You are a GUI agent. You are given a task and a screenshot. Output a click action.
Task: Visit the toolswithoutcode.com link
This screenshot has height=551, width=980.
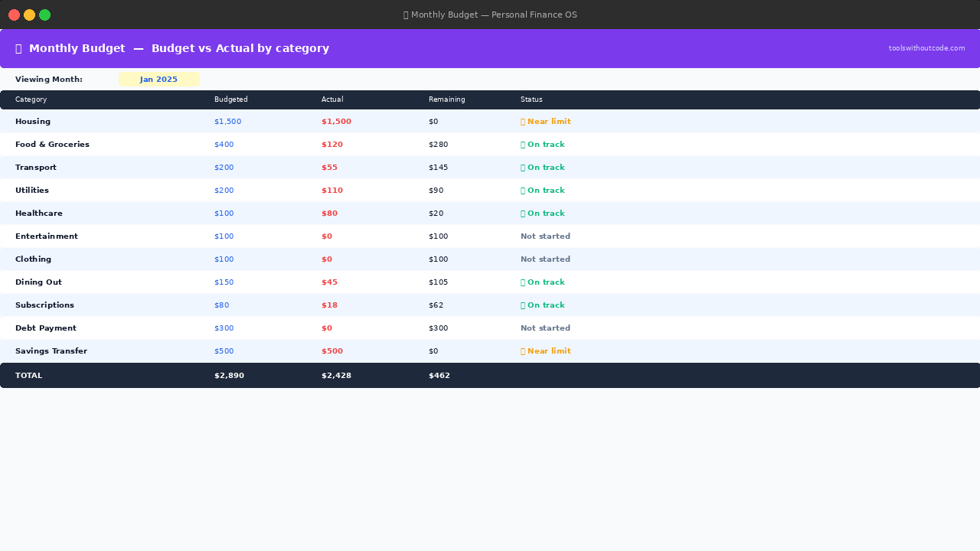926,48
